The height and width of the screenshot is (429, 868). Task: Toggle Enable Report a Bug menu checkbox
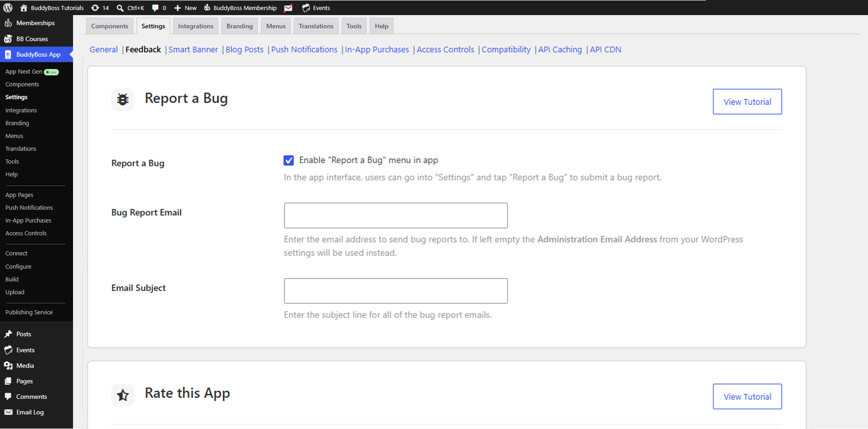pos(289,160)
